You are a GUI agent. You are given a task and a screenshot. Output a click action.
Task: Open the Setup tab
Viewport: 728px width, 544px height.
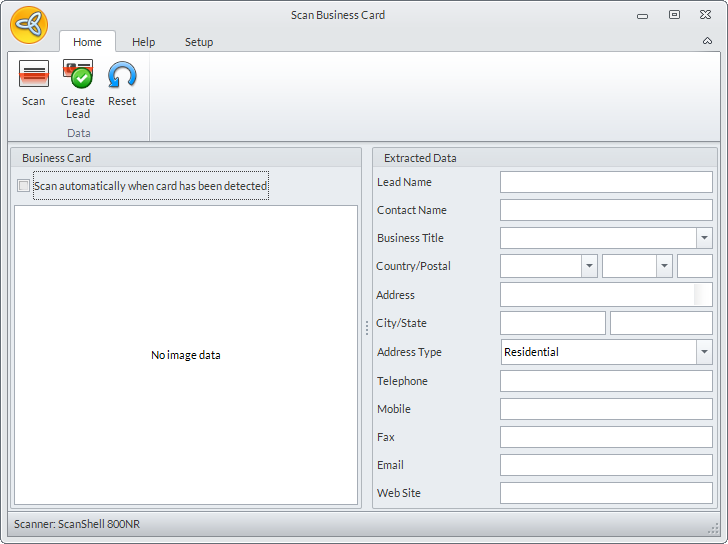198,42
